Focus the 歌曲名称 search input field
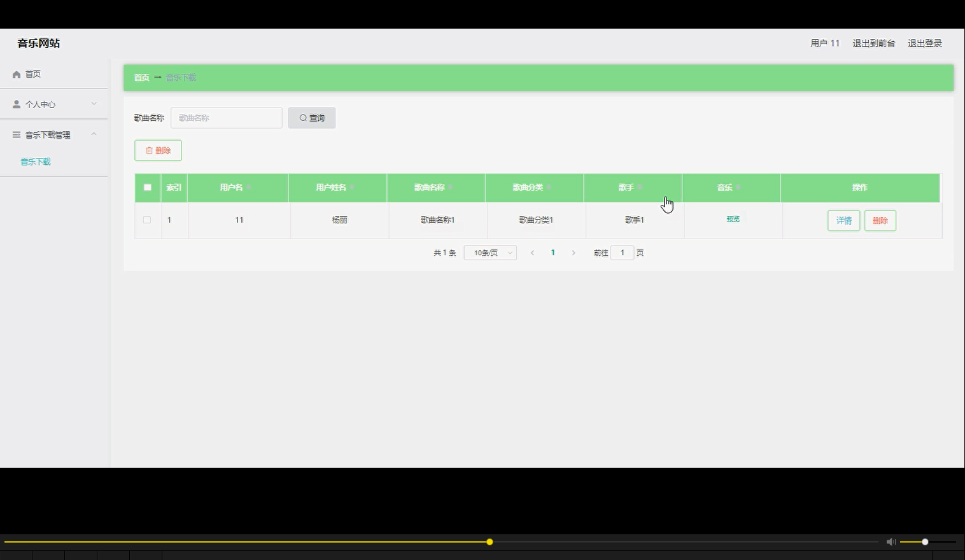 [x=227, y=118]
